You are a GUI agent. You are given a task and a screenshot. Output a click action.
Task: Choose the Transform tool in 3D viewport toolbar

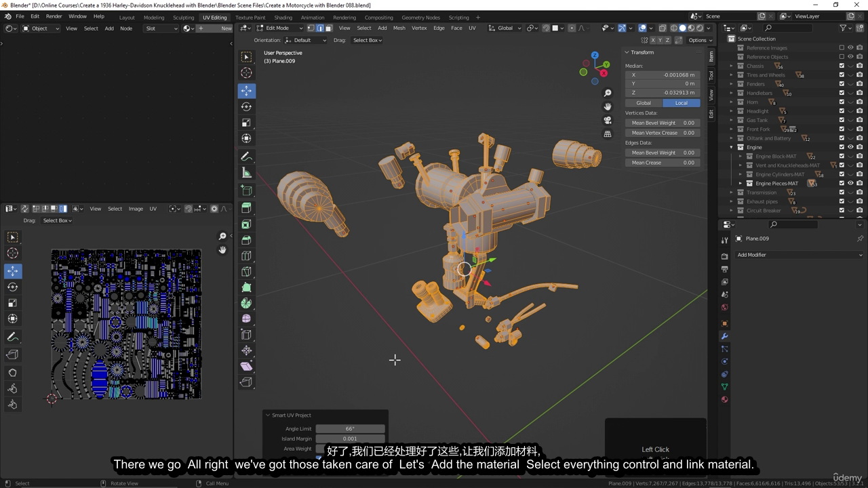pyautogui.click(x=246, y=138)
